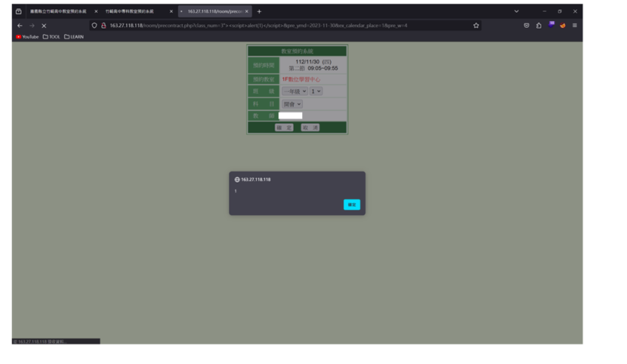
Task: Click the date text 112/11/30
Action: (307, 62)
